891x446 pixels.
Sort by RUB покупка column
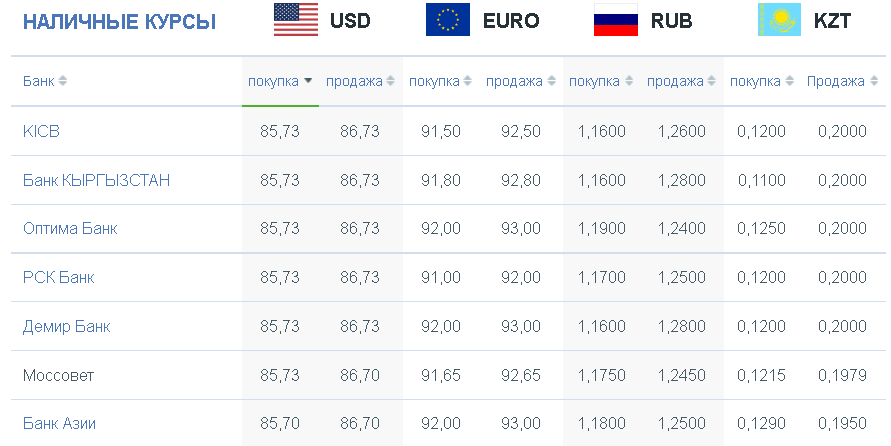[x=601, y=81]
